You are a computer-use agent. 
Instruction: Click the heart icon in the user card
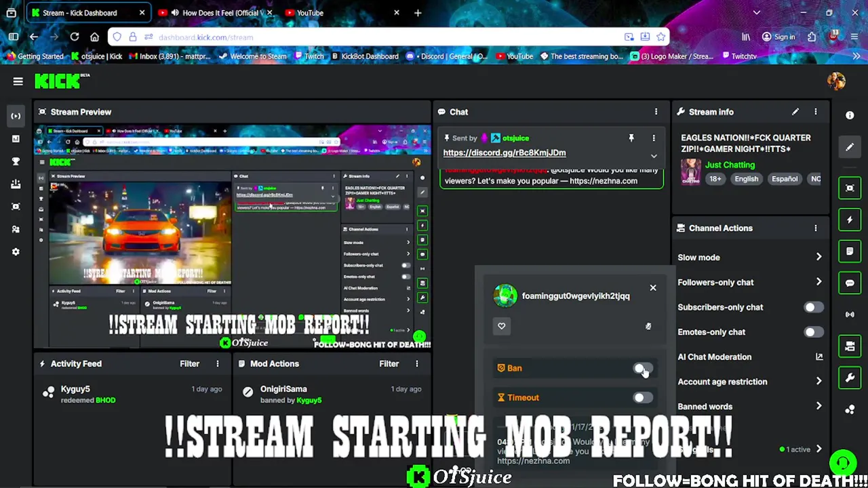tap(502, 326)
